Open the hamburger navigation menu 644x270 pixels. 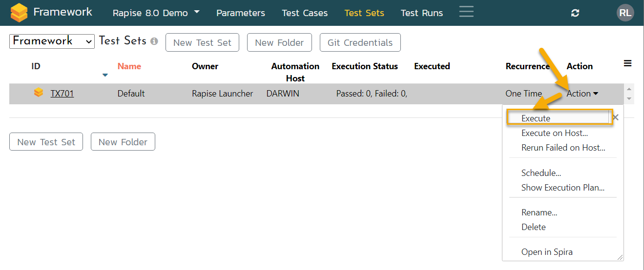[466, 12]
